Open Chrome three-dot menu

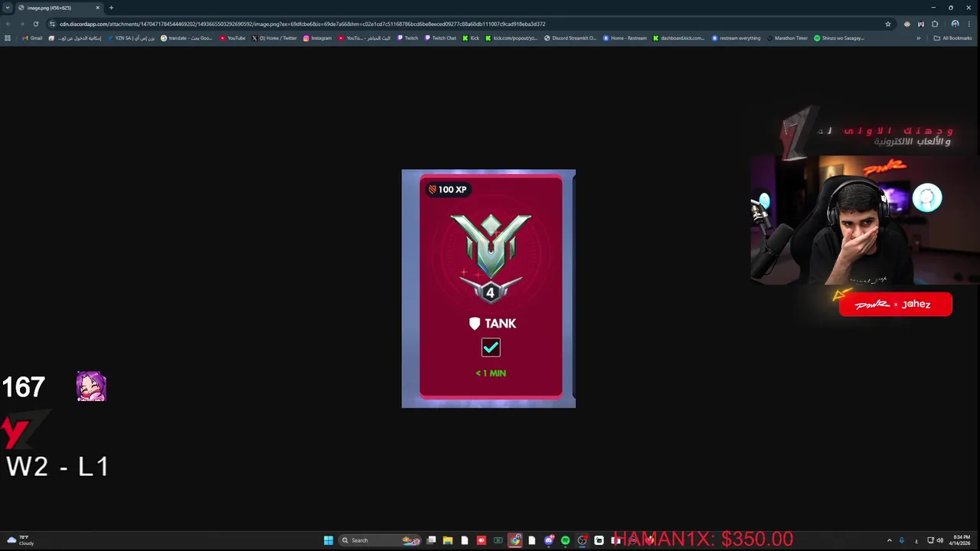click(x=970, y=24)
